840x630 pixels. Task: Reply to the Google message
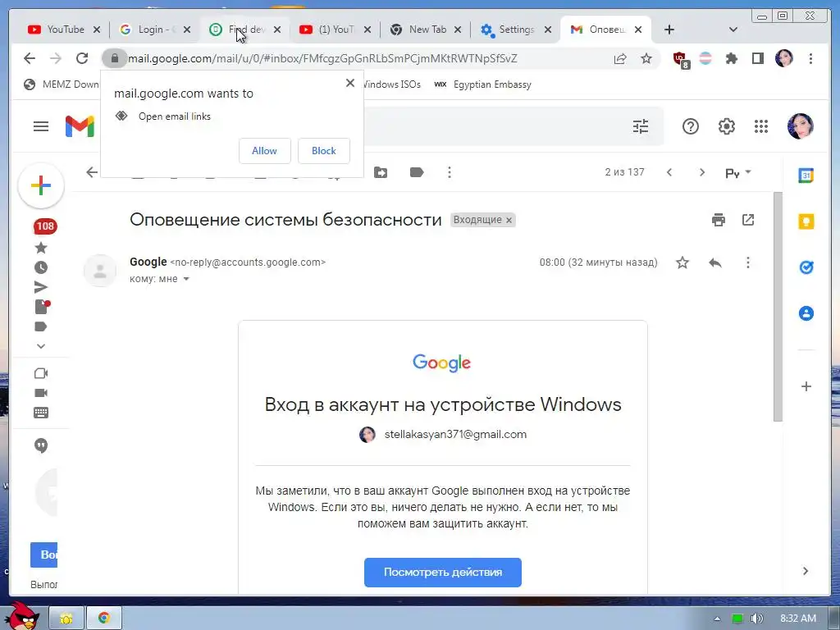pos(715,262)
